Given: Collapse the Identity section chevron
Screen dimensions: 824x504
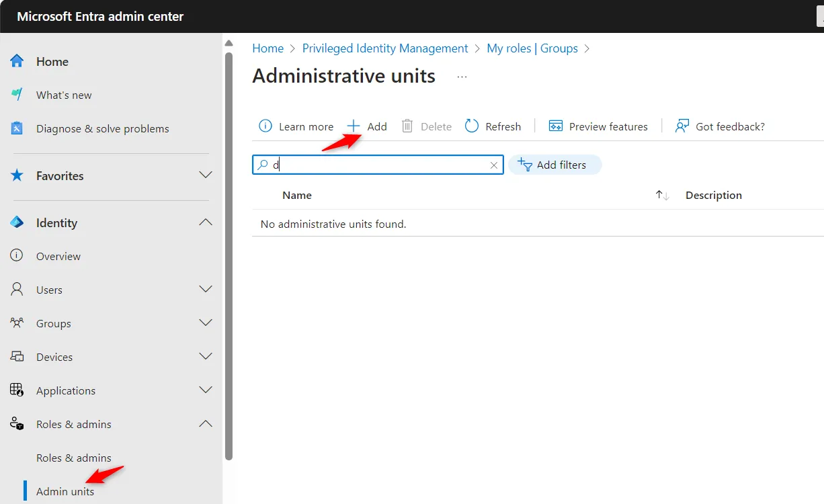Looking at the screenshot, I should 206,222.
